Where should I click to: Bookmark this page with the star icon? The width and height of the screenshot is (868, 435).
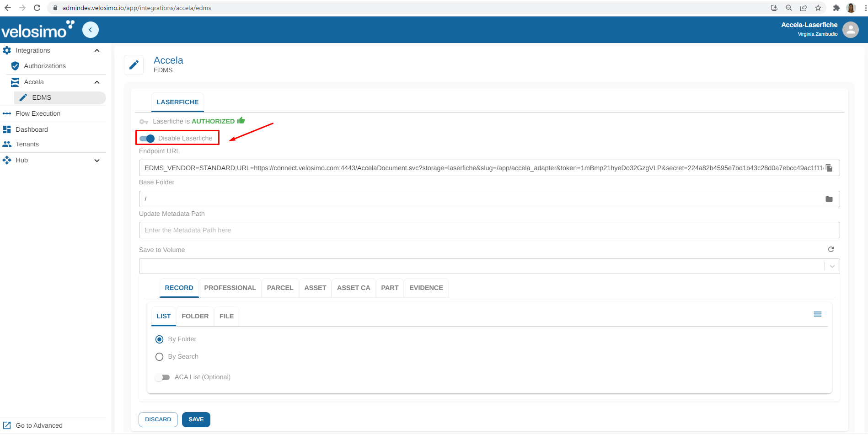[818, 8]
